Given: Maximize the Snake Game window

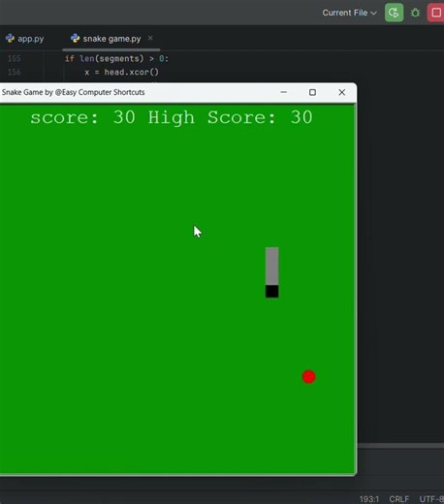Looking at the screenshot, I should click(312, 92).
